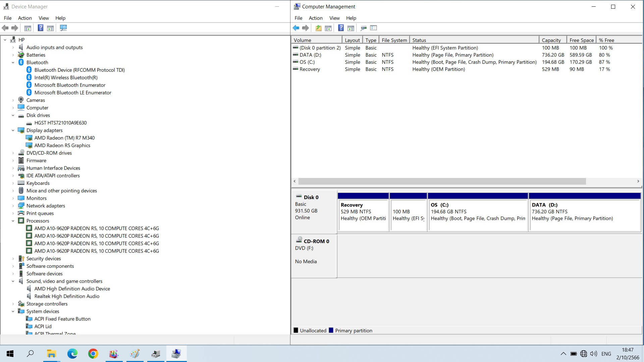Select Realtek High Definition Audio device
This screenshot has width=644, height=362.
tap(67, 296)
